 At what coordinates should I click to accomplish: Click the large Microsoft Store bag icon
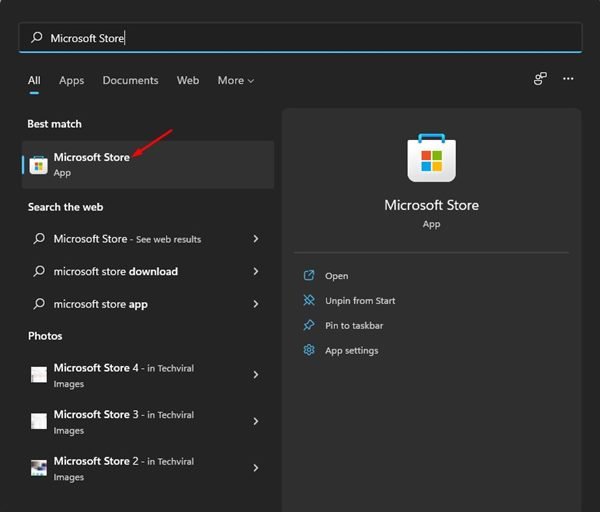tap(431, 158)
